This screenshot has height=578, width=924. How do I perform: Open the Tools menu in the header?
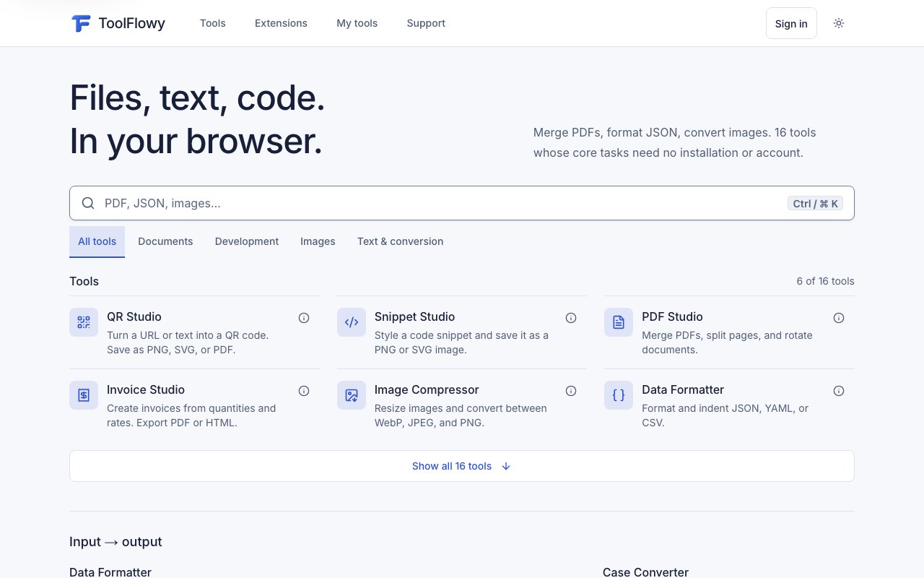point(213,23)
